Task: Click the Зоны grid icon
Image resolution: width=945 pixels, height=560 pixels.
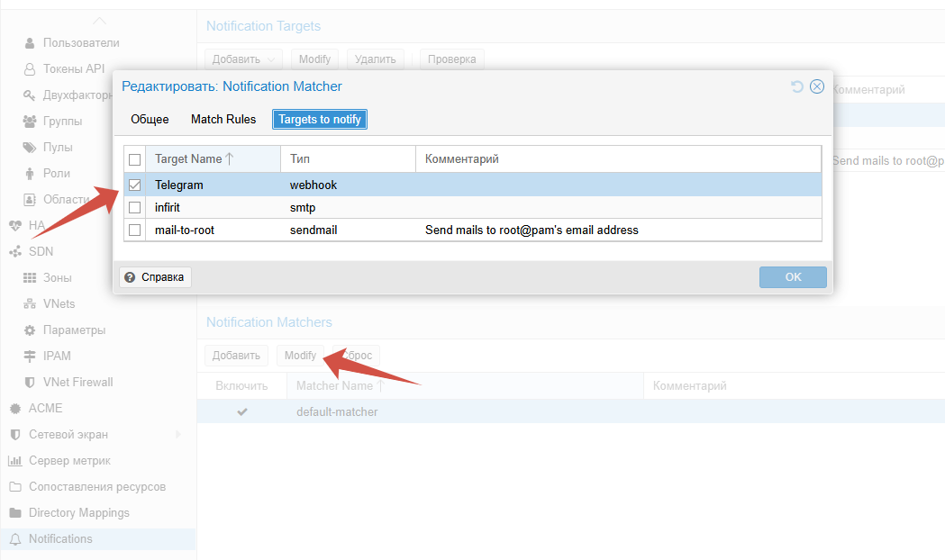Action: [30, 277]
